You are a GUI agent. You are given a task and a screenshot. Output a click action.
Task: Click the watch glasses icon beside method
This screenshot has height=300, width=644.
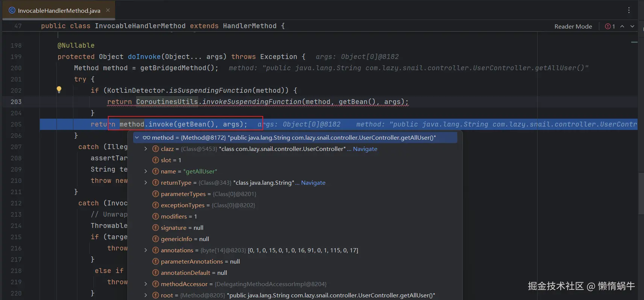[x=147, y=138]
